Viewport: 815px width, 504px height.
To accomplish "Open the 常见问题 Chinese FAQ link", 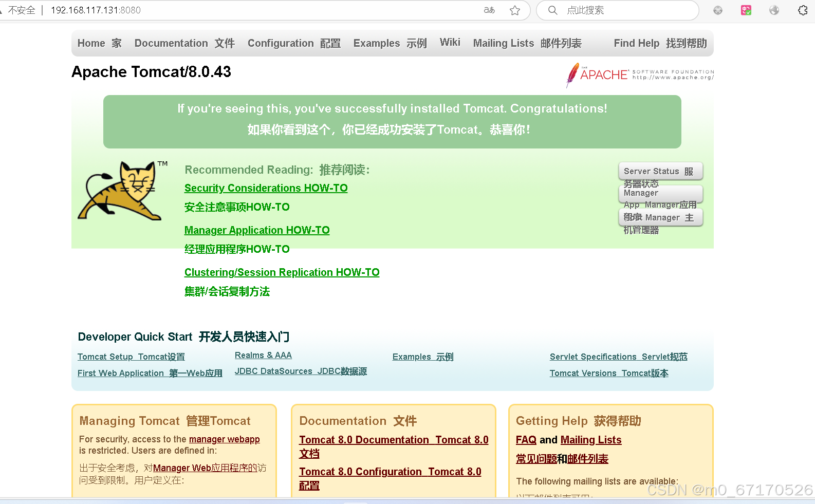I will (536, 459).
